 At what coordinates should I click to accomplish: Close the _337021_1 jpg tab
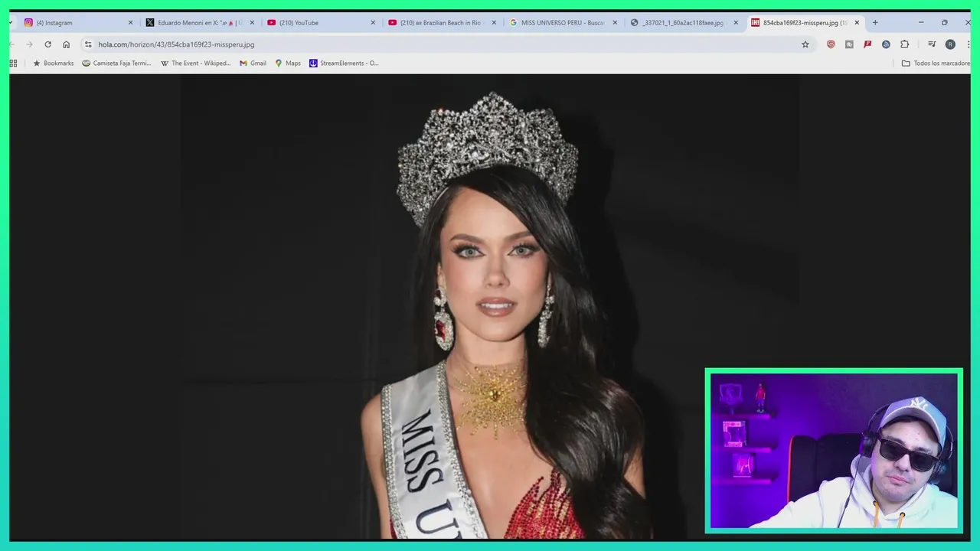(736, 23)
